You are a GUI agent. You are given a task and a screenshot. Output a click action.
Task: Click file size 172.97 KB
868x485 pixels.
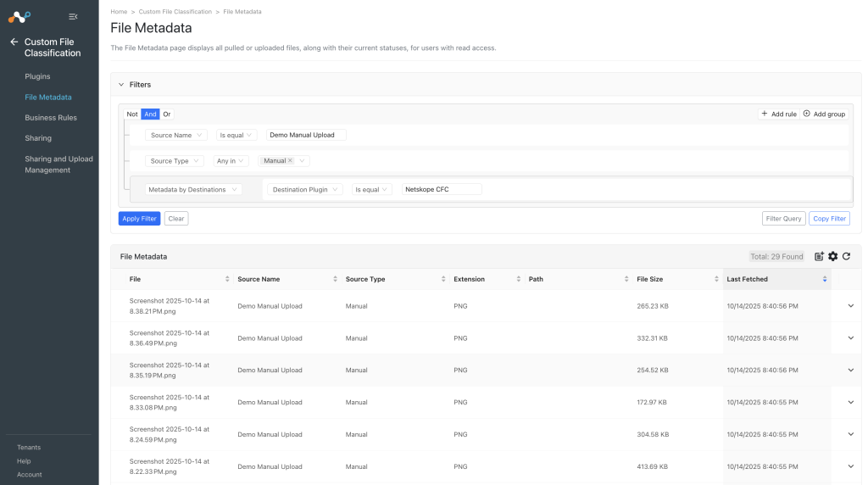pyautogui.click(x=652, y=403)
